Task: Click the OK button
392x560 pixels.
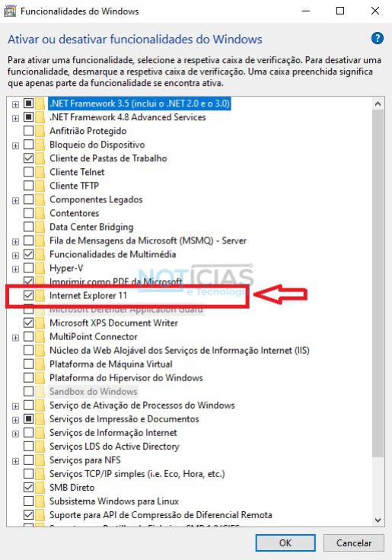Action: click(285, 542)
